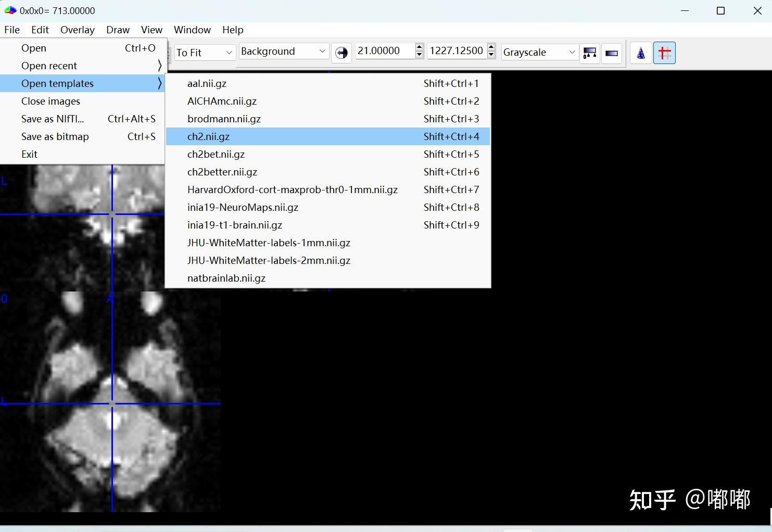Click the upper brain slice view
Screen dimensions: 772x532
point(82,228)
